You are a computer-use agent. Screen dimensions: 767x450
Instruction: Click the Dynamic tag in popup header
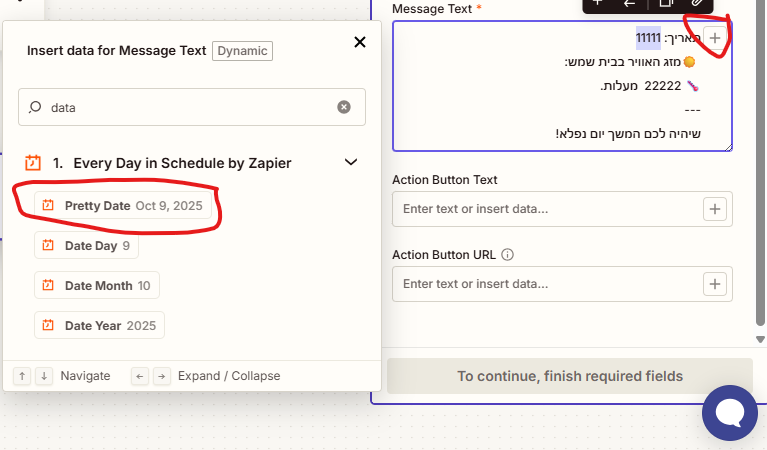tap(242, 50)
